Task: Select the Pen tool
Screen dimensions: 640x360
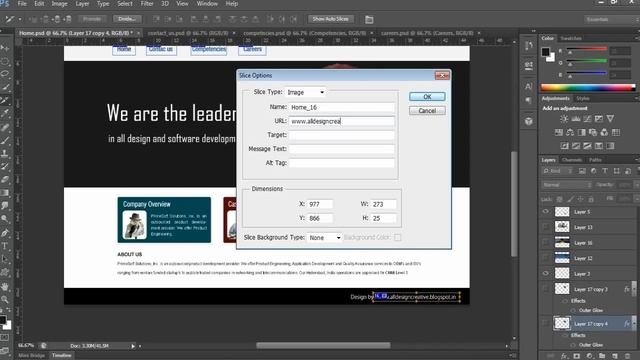Action: 5,233
